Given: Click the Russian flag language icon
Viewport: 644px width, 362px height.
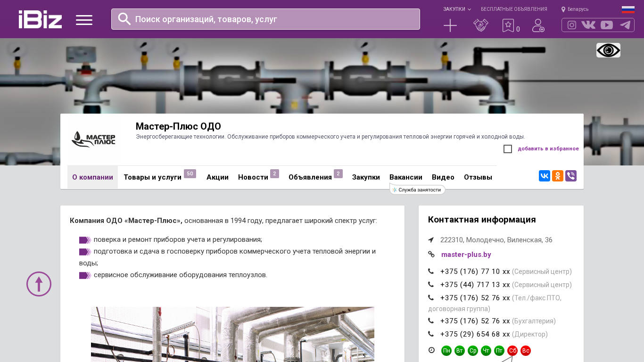Looking at the screenshot, I should 628,9.
